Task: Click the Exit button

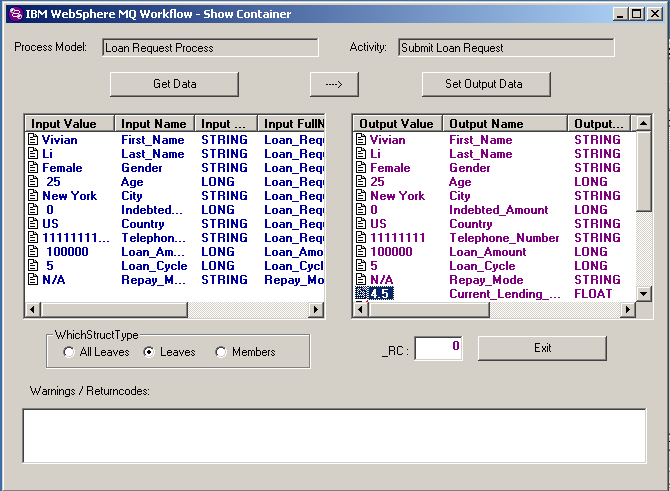Action: tap(542, 348)
